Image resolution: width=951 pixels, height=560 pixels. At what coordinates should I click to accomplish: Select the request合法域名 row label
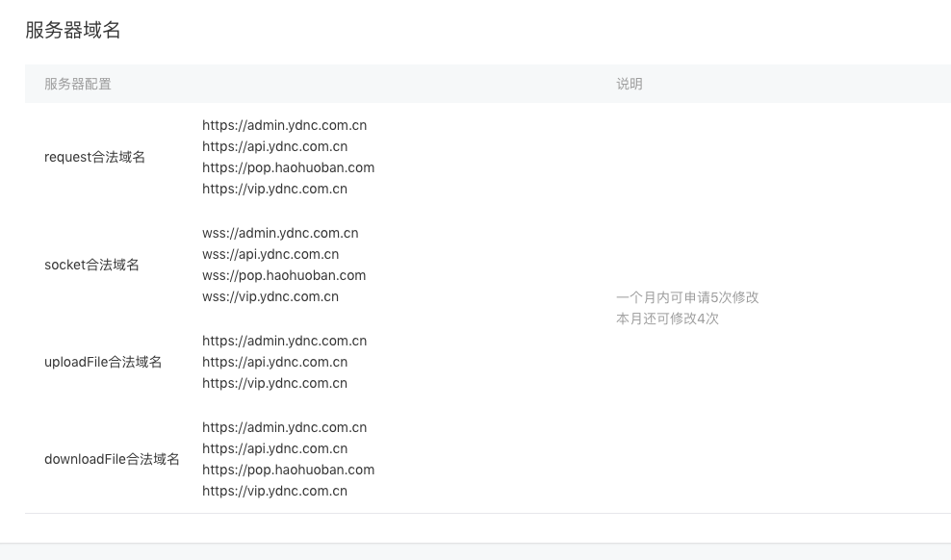coord(94,157)
